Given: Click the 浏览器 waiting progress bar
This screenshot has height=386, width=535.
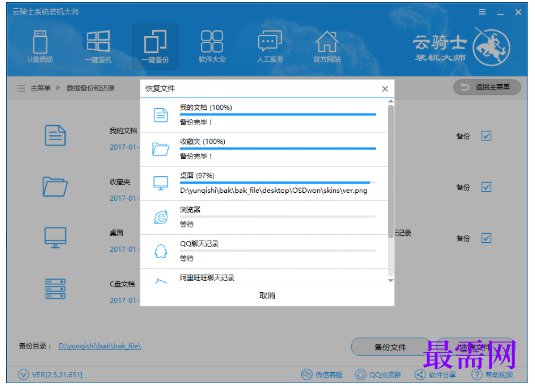Looking at the screenshot, I should tap(278, 216).
